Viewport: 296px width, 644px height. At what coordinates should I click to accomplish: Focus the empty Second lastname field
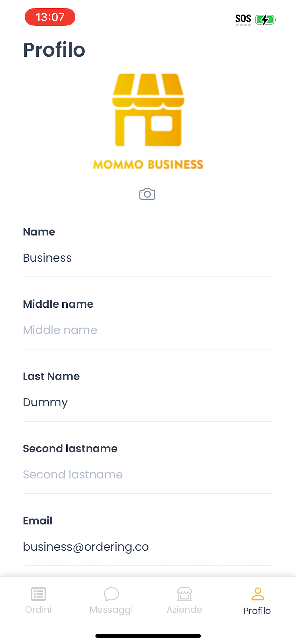[148, 474]
